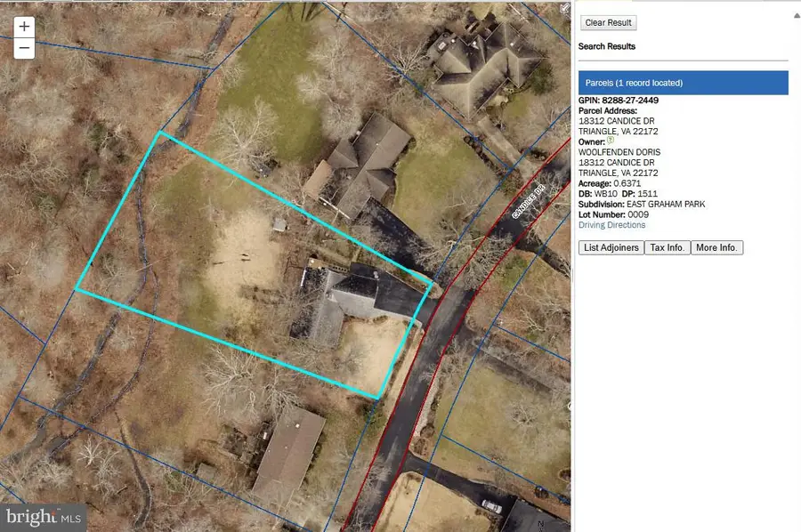Screen dimensions: 801x532
Task: Click the Bright MLS logo watermark
Action: tap(44, 515)
